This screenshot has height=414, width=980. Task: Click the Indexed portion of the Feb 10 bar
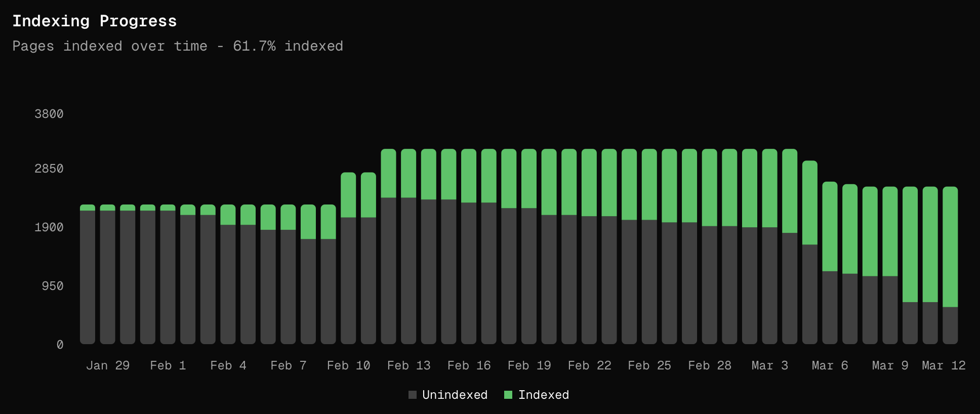[x=348, y=195]
